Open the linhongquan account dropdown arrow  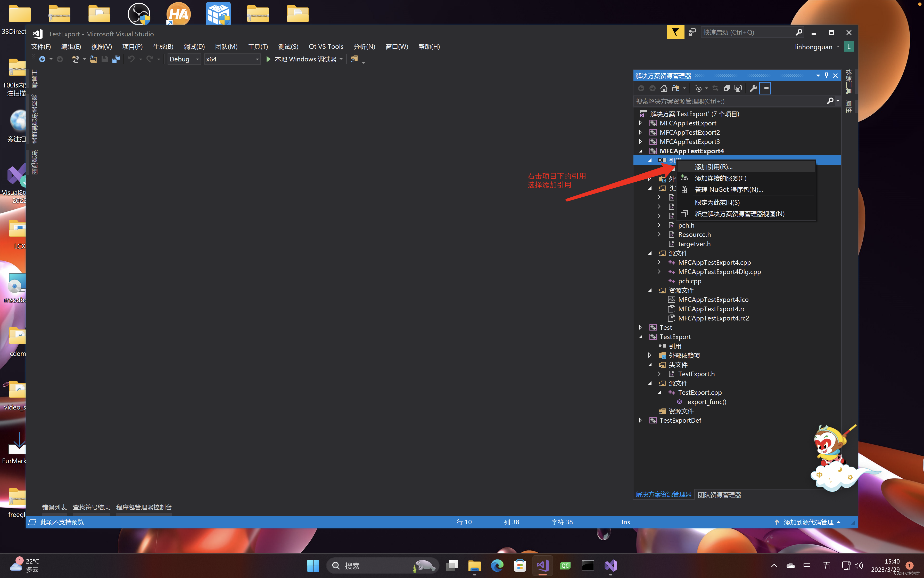838,47
